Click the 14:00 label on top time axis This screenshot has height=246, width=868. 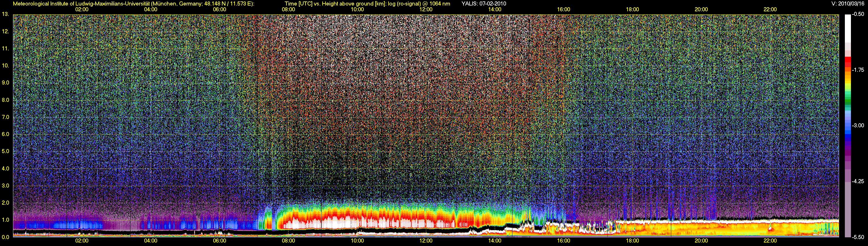click(x=495, y=10)
